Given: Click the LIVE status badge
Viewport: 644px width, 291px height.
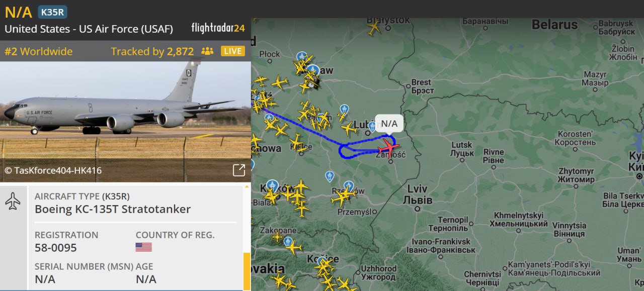Looking at the screenshot, I should [x=233, y=51].
